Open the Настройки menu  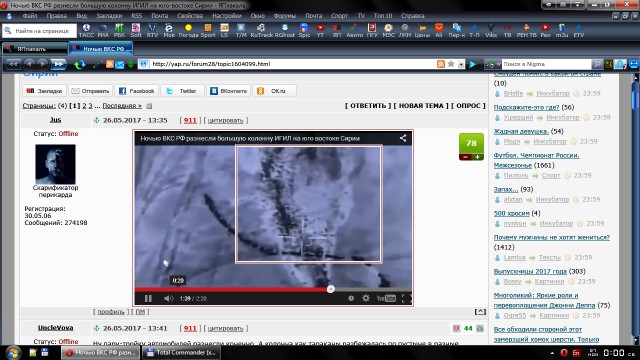pos(227,16)
